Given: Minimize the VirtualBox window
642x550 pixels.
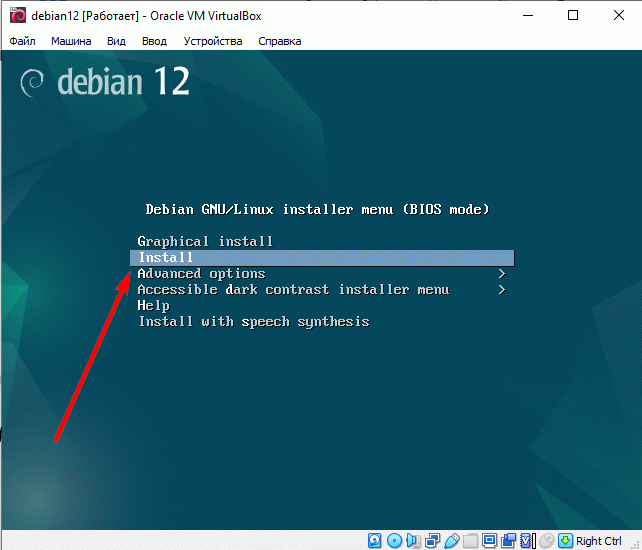Looking at the screenshot, I should tap(528, 16).
